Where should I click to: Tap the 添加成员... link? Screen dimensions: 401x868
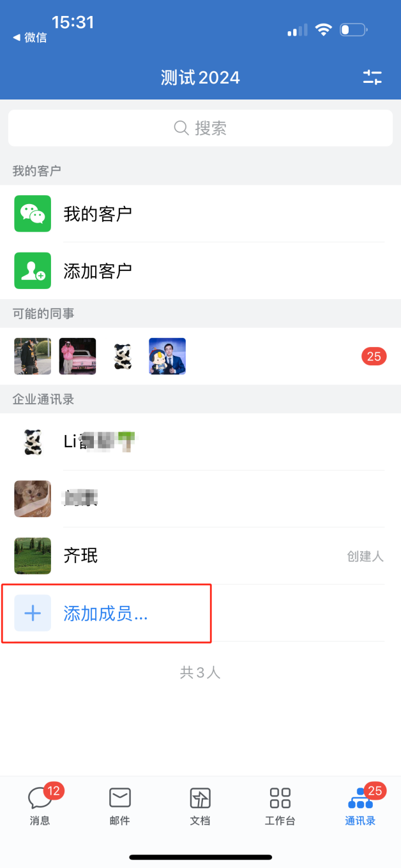[x=106, y=614]
